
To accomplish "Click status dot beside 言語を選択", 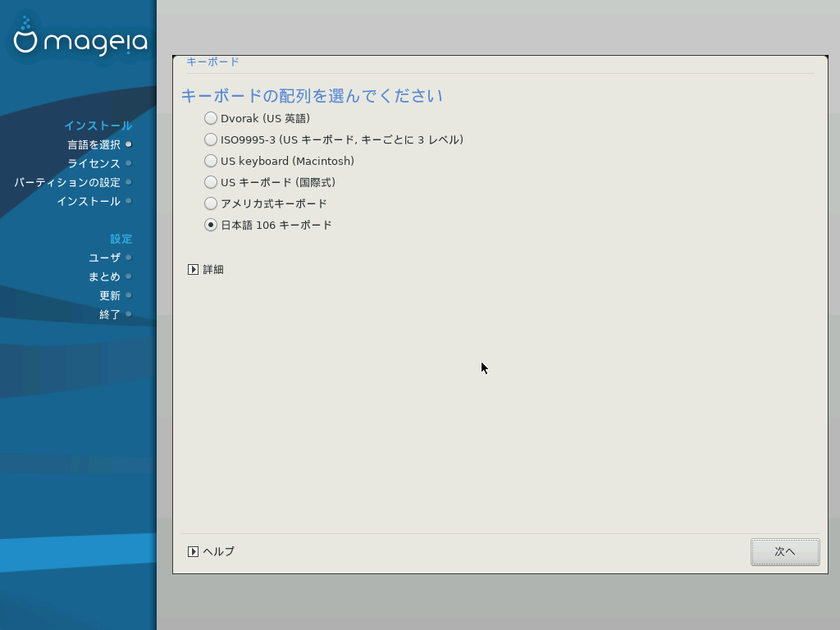I will (129, 144).
